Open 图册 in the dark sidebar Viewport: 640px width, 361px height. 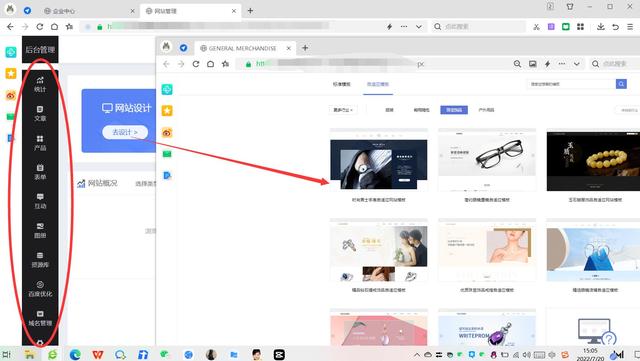(40, 230)
